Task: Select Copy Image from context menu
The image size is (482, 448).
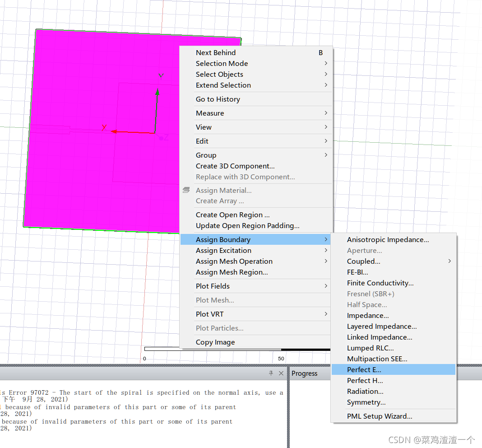Action: [x=256, y=342]
